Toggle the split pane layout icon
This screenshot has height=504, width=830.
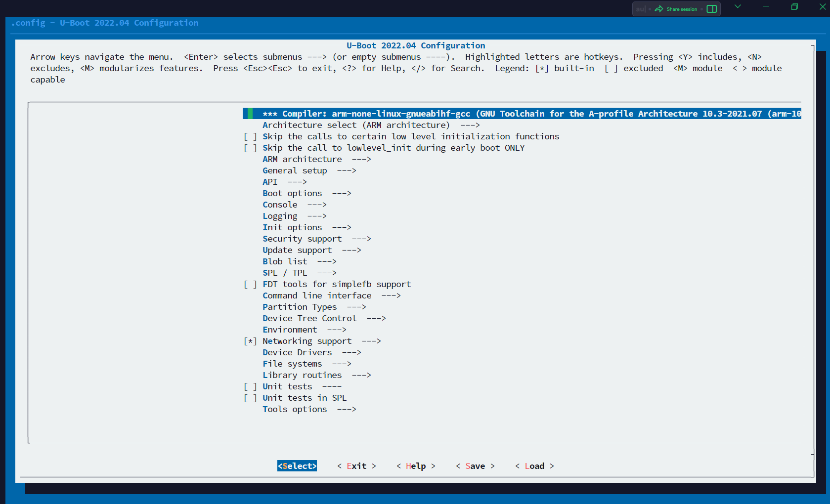click(712, 9)
